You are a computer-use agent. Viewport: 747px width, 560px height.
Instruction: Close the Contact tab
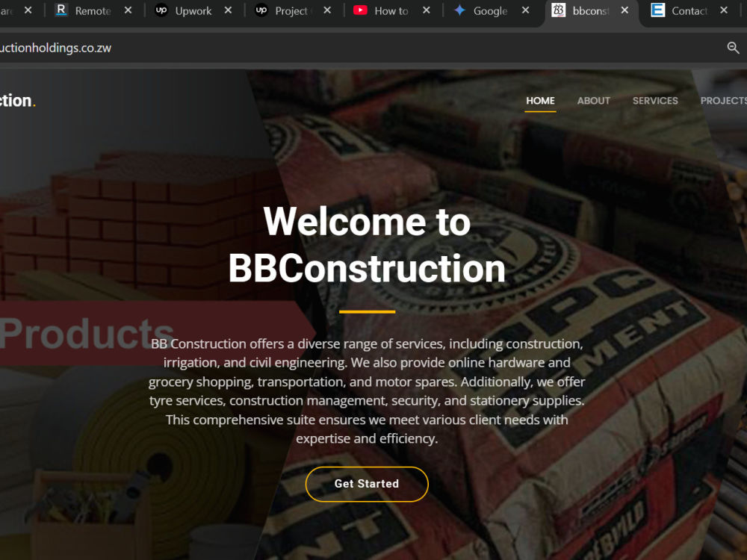pyautogui.click(x=724, y=10)
